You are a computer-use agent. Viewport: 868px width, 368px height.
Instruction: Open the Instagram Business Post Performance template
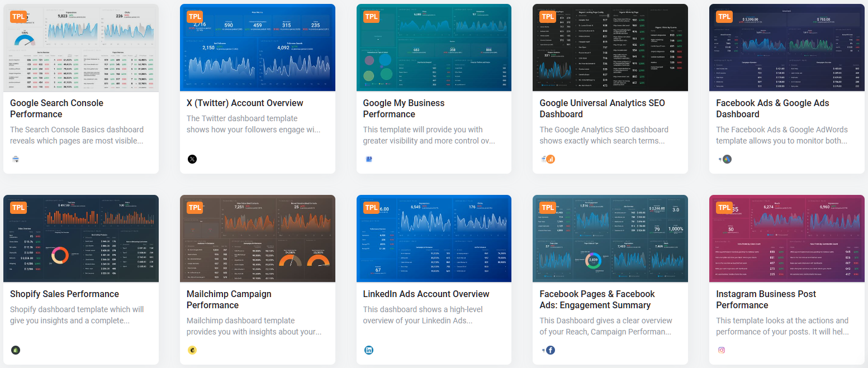pos(766,299)
